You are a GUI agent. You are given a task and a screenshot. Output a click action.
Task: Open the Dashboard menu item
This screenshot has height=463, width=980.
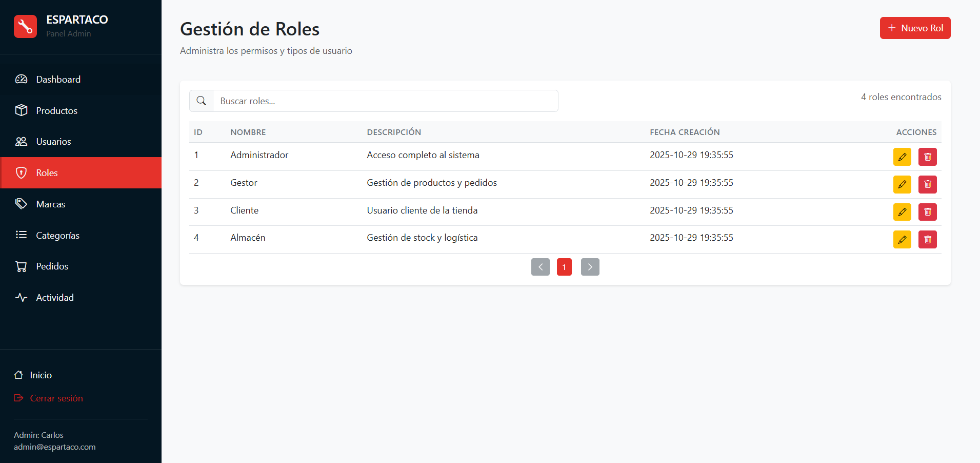pyautogui.click(x=81, y=79)
